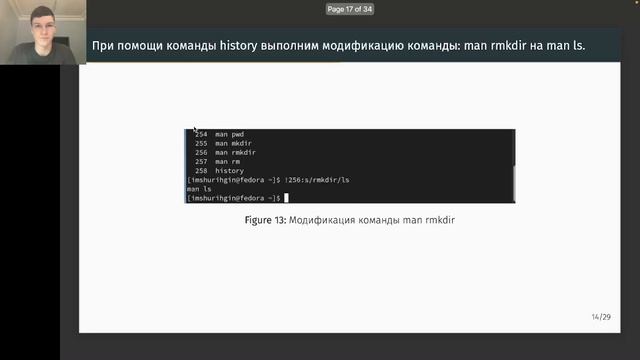The image size is (640, 360).
Task: Click terminal line '256 man rmkdir'
Action: pos(225,153)
